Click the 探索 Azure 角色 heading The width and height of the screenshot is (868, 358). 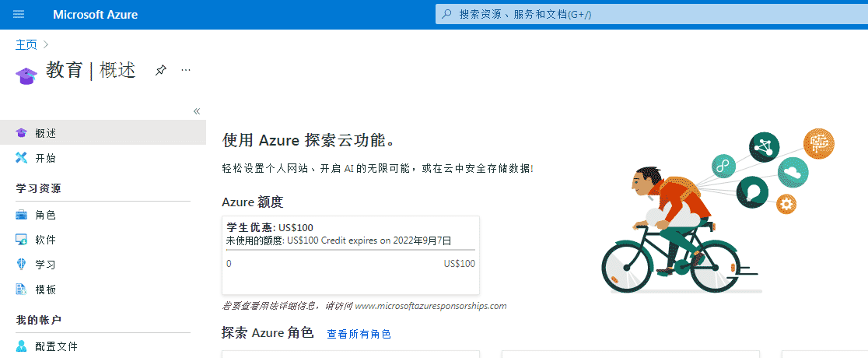pos(268,333)
